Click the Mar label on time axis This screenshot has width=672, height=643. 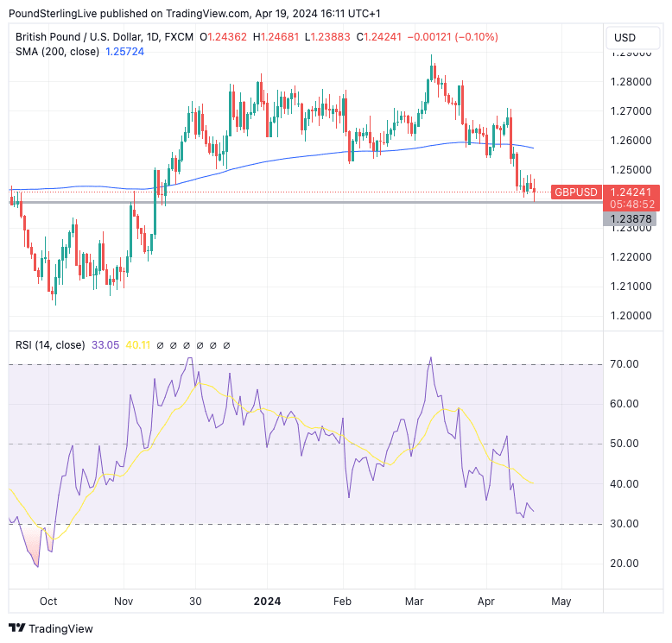415,601
